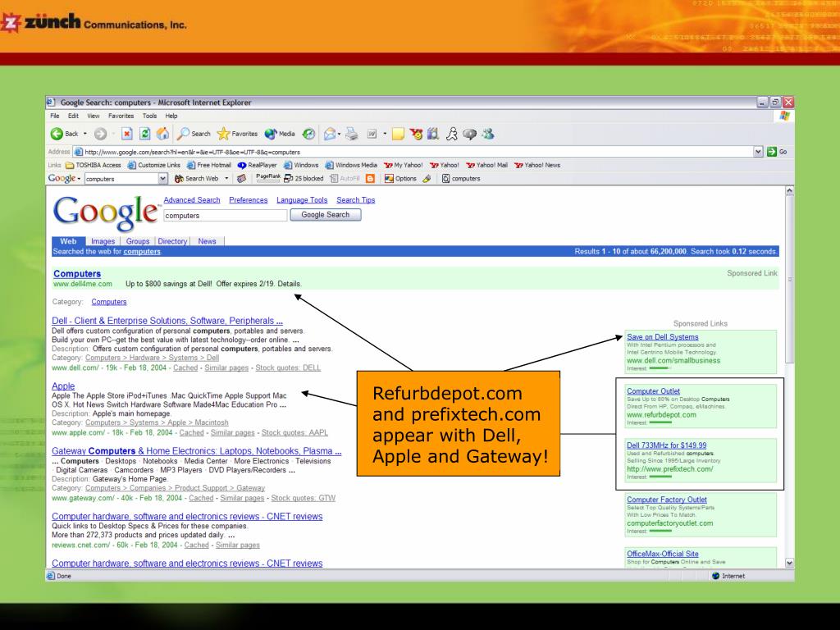Open the address bar dropdown arrow

[757, 152]
